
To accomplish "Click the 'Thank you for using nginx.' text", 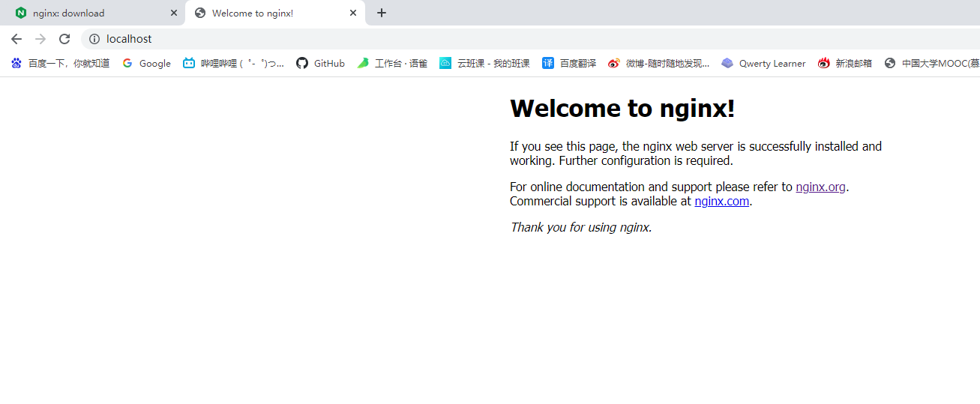I will (x=581, y=227).
